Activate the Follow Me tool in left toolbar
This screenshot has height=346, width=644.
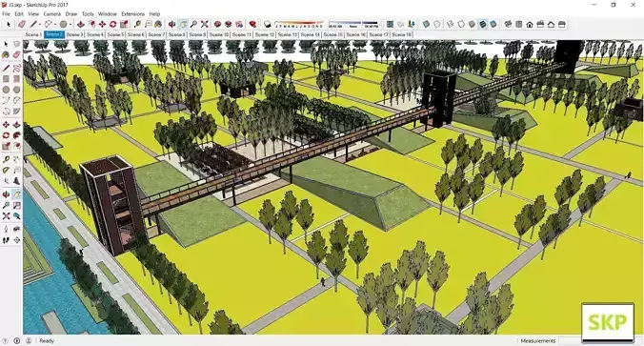coord(16,135)
